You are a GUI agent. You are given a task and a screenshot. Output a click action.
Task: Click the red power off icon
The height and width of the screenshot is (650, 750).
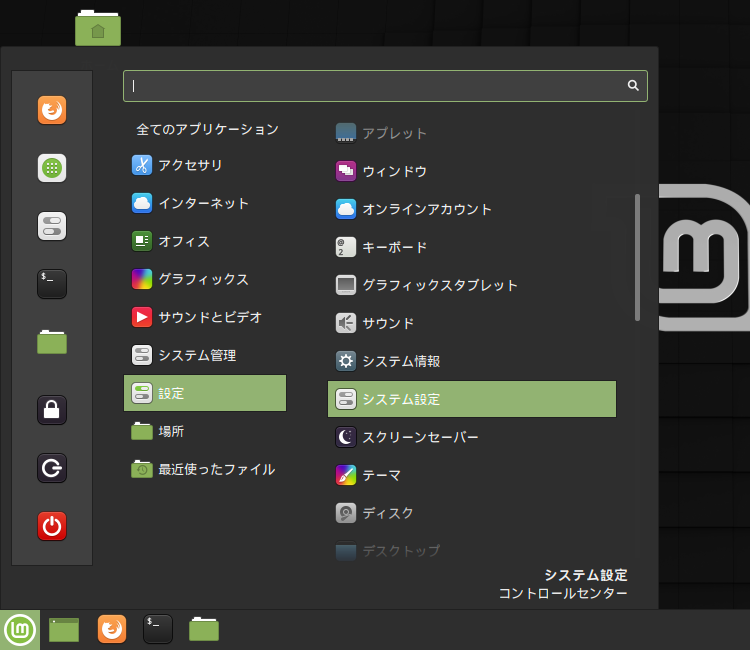click(52, 526)
